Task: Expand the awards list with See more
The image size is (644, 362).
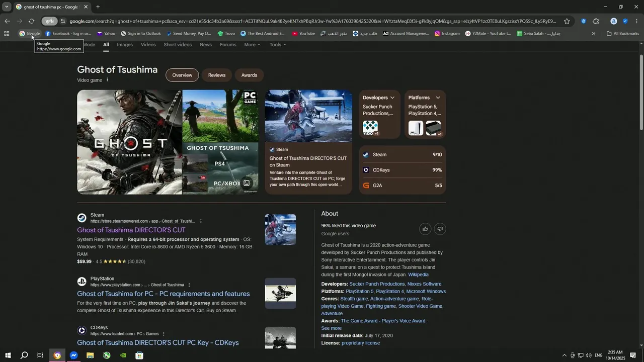Action: tap(332, 328)
